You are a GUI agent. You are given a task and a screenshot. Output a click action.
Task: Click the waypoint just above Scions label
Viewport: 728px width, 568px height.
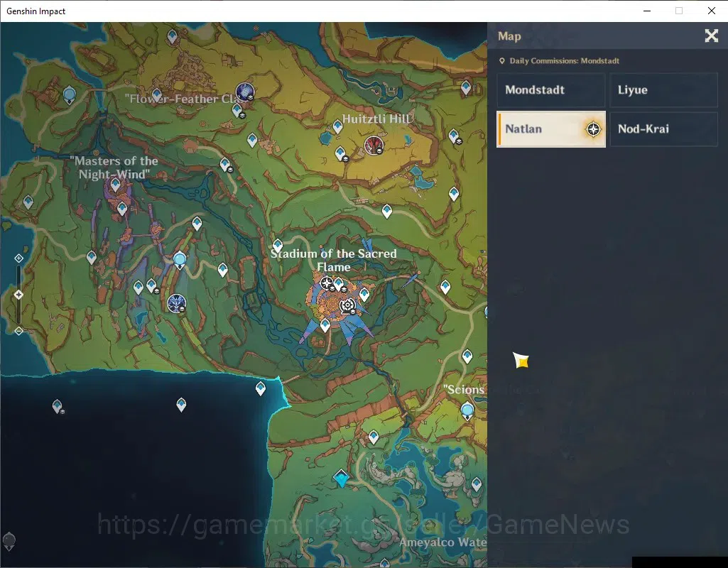[467, 356]
